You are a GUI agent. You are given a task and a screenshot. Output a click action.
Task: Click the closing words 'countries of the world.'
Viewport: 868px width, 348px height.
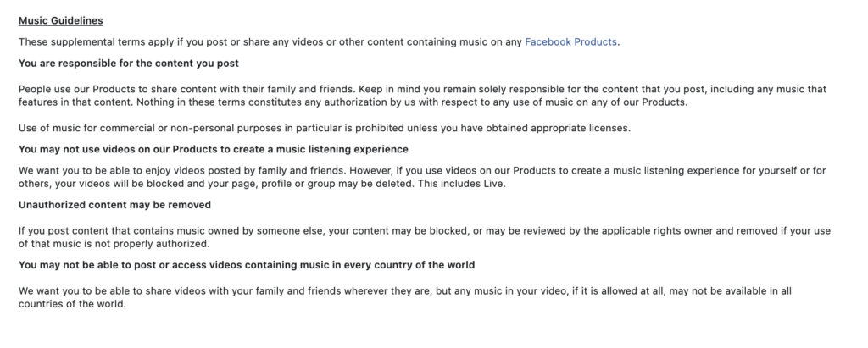click(72, 303)
